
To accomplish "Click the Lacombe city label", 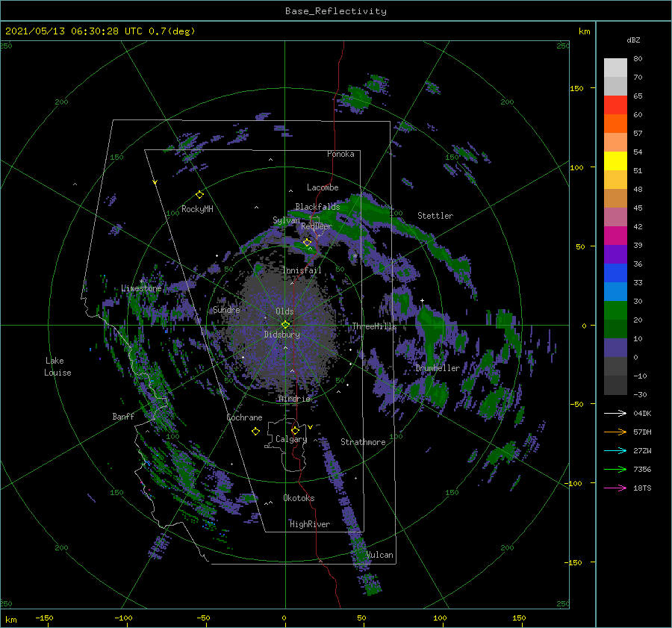I will [323, 187].
